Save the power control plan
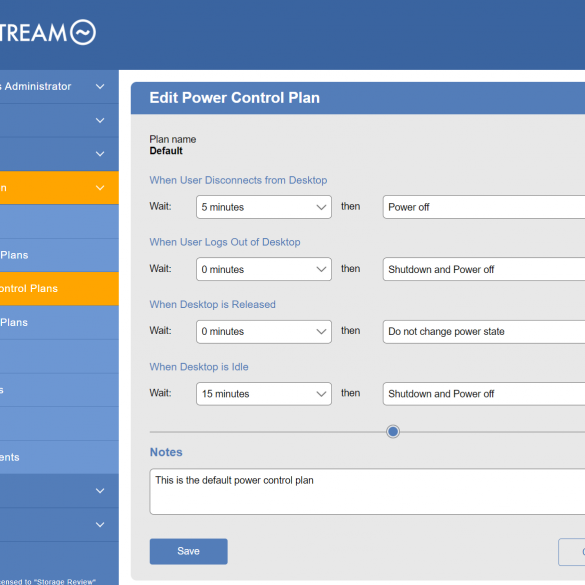585x585 pixels. click(188, 551)
